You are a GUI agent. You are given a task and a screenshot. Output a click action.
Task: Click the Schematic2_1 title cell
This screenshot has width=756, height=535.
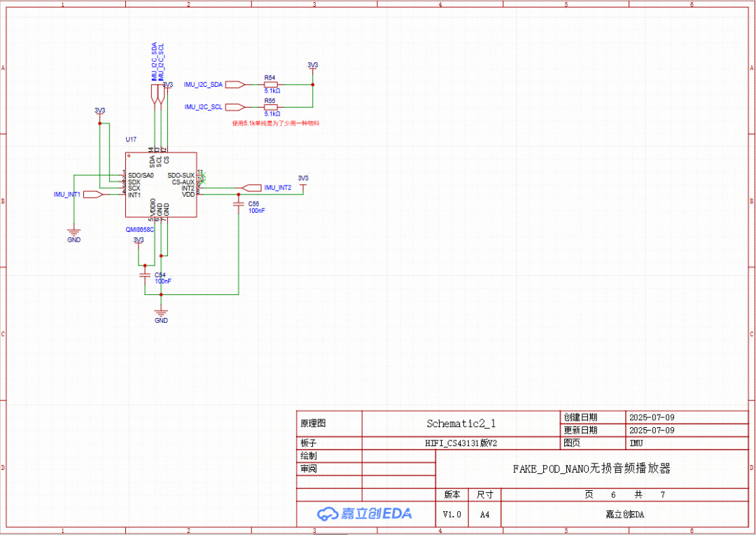pos(461,424)
